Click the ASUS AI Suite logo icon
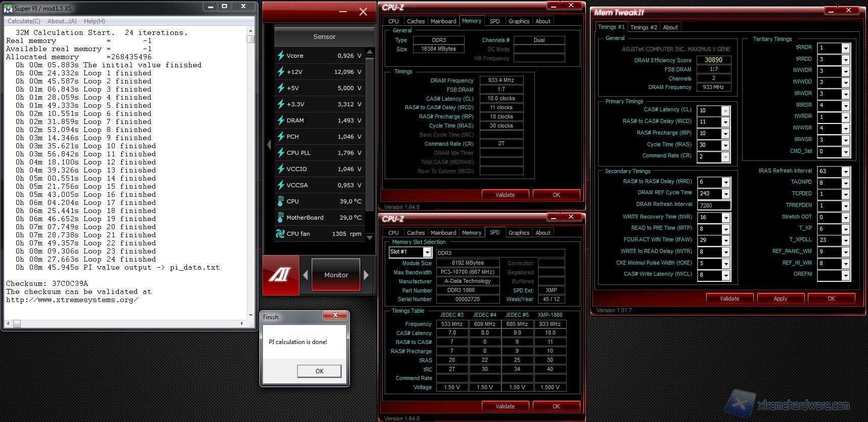 point(279,275)
